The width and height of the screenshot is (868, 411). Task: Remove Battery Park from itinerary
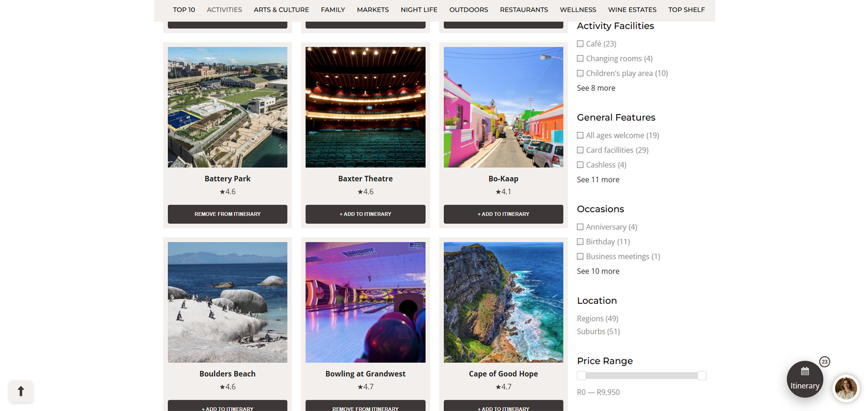tap(228, 214)
